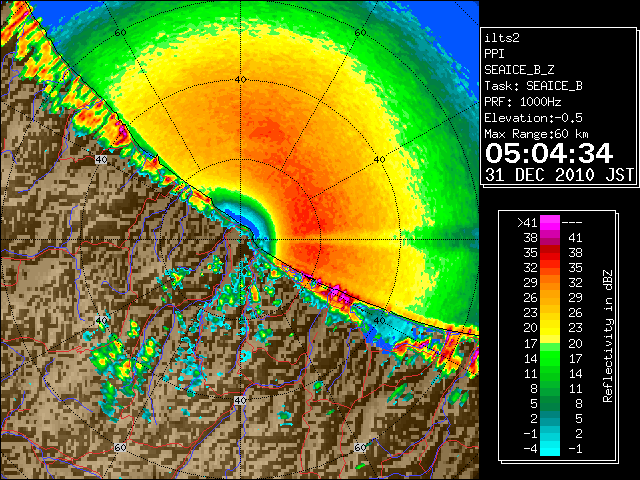Image resolution: width=640 pixels, height=480 pixels.
Task: Pick the bright green 14–17 dBZ legend swatch
Action: click(550, 358)
